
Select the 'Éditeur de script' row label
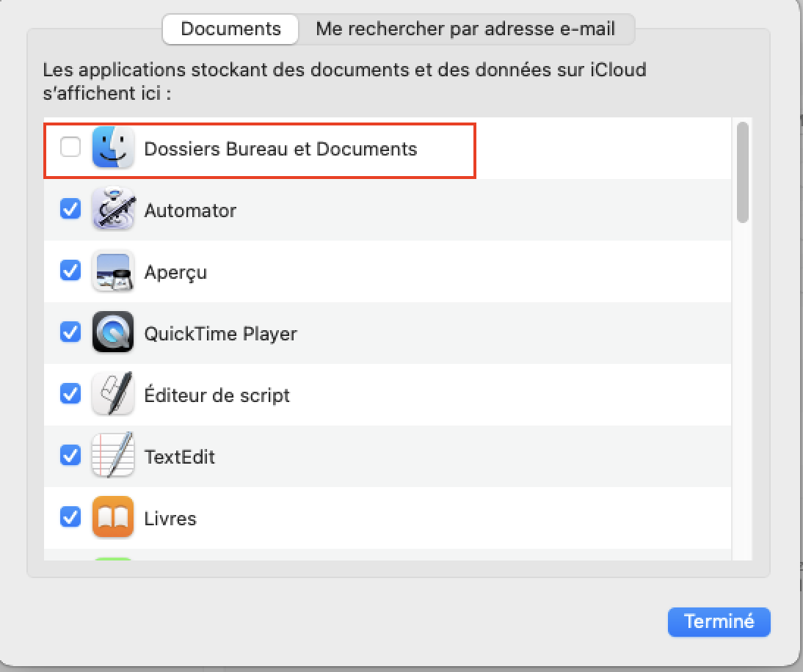tap(217, 395)
